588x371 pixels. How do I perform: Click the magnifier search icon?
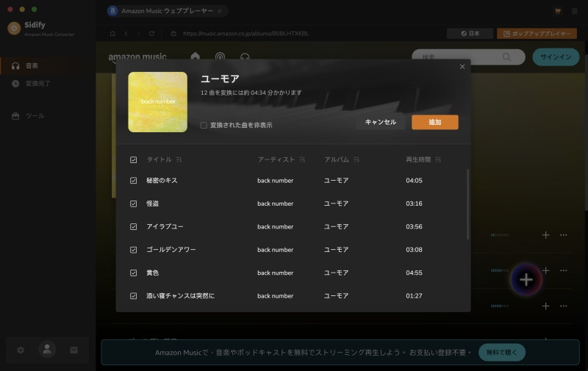click(506, 57)
